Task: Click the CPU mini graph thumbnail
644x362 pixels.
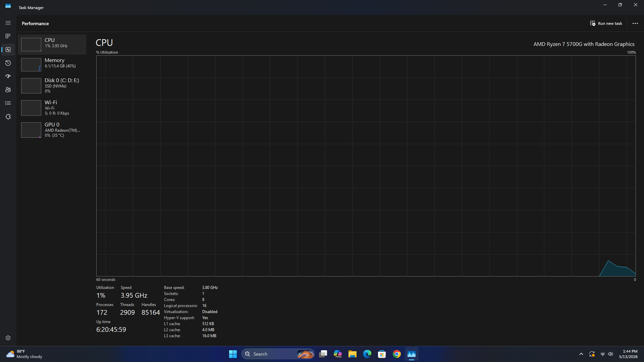Action: coord(31,45)
